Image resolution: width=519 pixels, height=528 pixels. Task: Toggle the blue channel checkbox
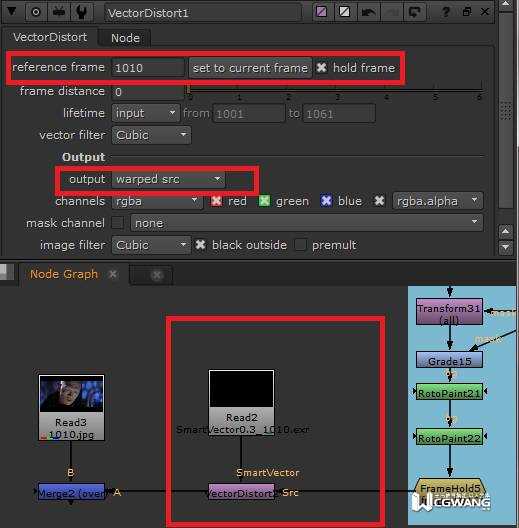coord(326,201)
